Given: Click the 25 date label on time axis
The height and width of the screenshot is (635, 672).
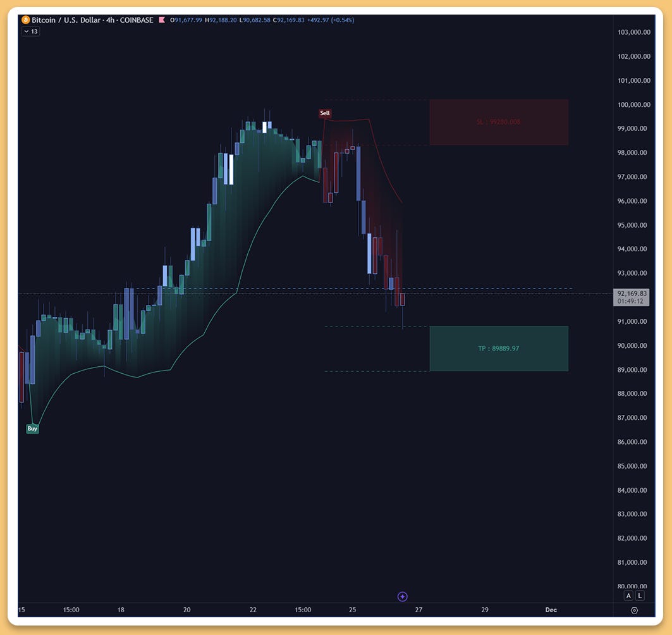Looking at the screenshot, I should (352, 610).
